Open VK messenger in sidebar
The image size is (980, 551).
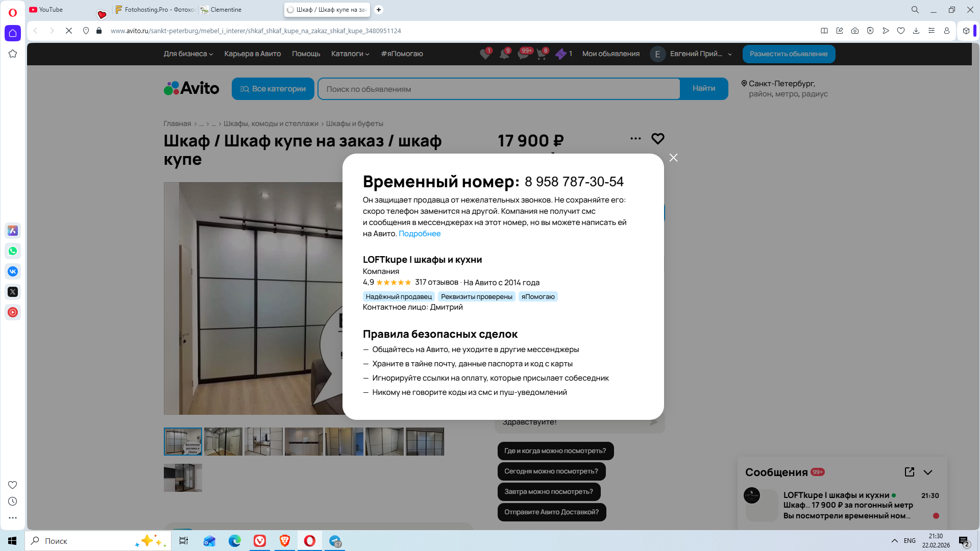coord(13,271)
